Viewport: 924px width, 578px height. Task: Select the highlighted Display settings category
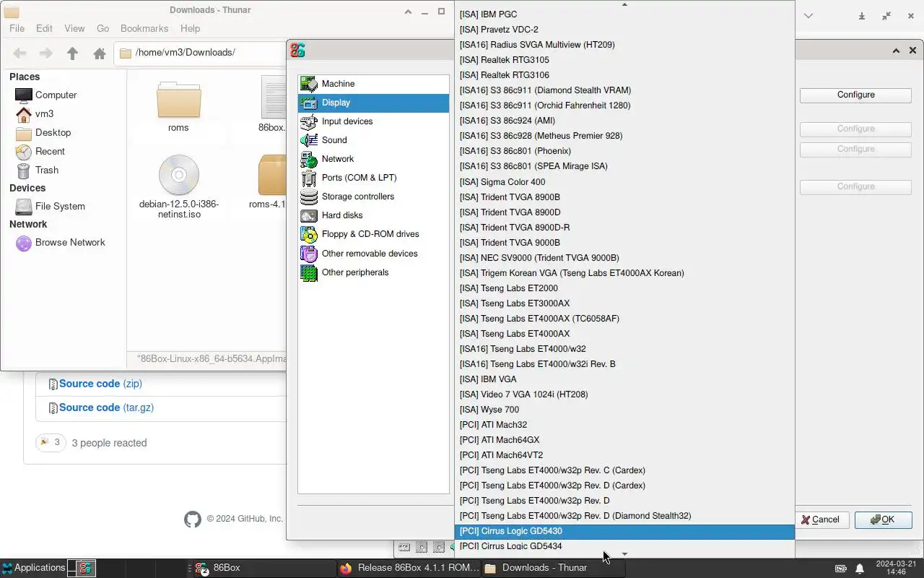pos(373,103)
